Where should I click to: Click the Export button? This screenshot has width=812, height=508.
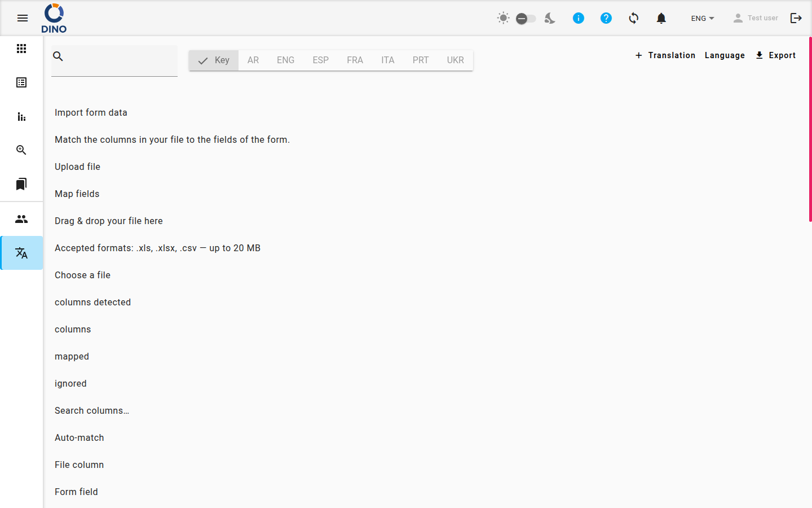(775, 55)
